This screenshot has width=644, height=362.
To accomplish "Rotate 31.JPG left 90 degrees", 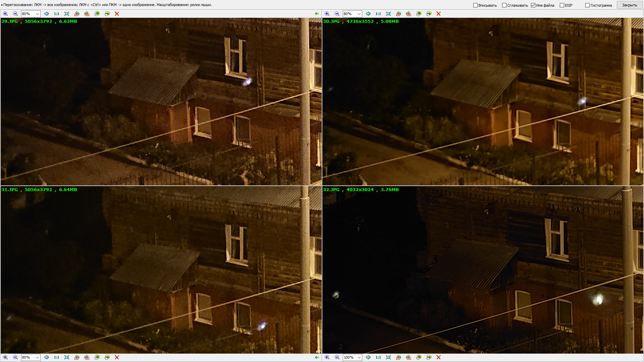I will tap(77, 357).
